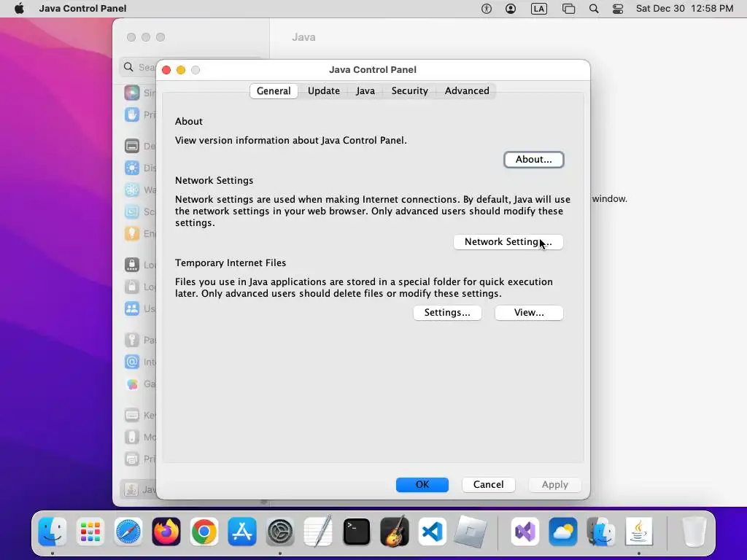This screenshot has width=747, height=560.
Task: Open Migration Assistant from the Dock
Action: pyautogui.click(x=601, y=532)
